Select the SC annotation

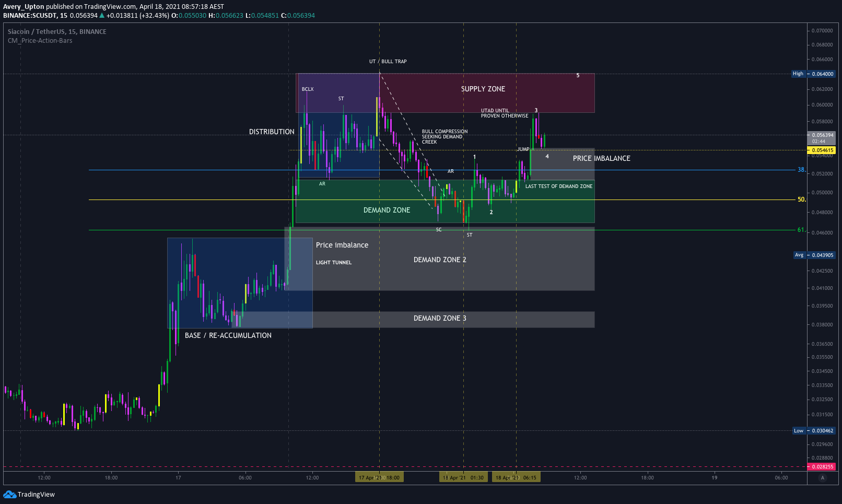click(439, 230)
